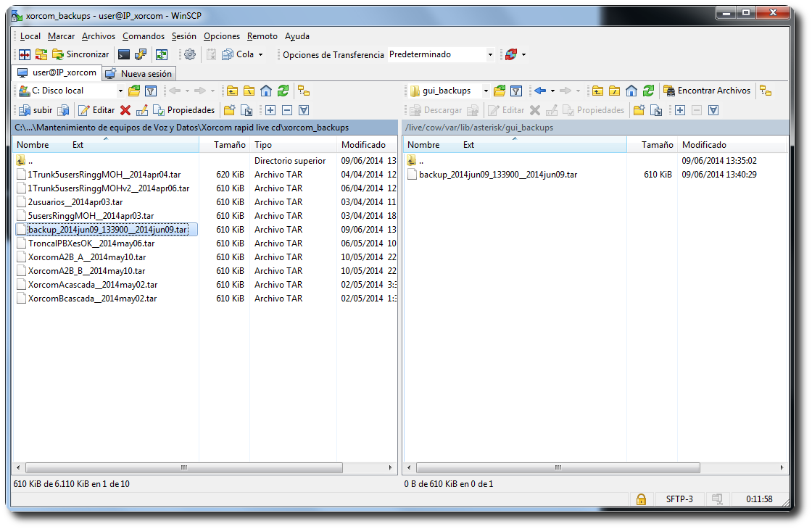Select 2usuarios__2014apr03.tar file

75,202
